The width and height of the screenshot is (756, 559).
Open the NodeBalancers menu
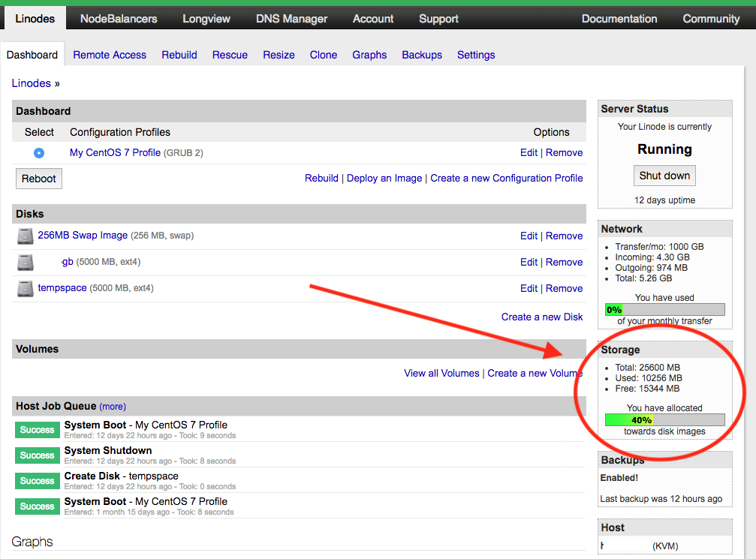[x=119, y=19]
